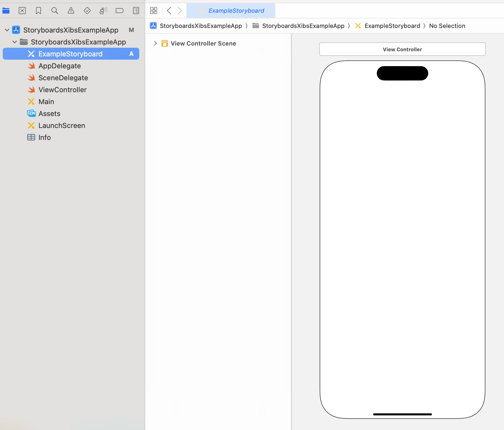504x430 pixels.
Task: Click the related items grid icon
Action: click(154, 11)
